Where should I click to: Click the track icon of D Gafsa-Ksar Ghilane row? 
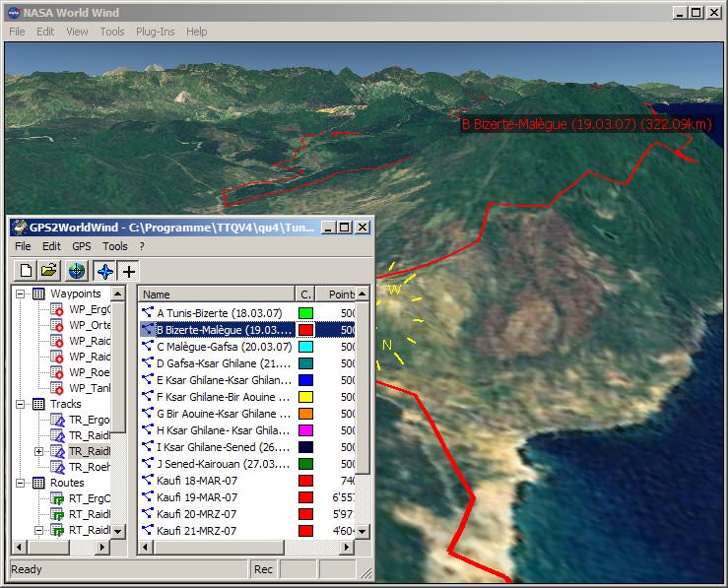148,362
